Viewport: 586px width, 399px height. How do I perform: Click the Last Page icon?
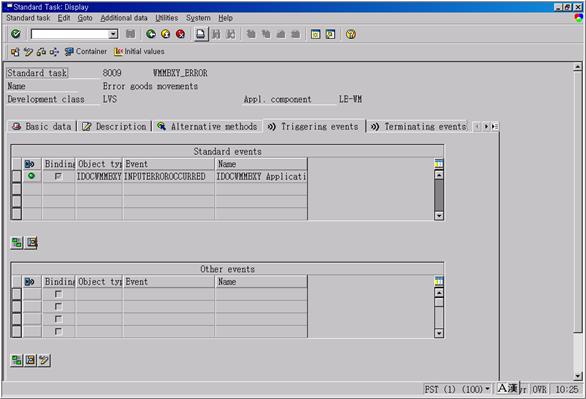tap(295, 34)
